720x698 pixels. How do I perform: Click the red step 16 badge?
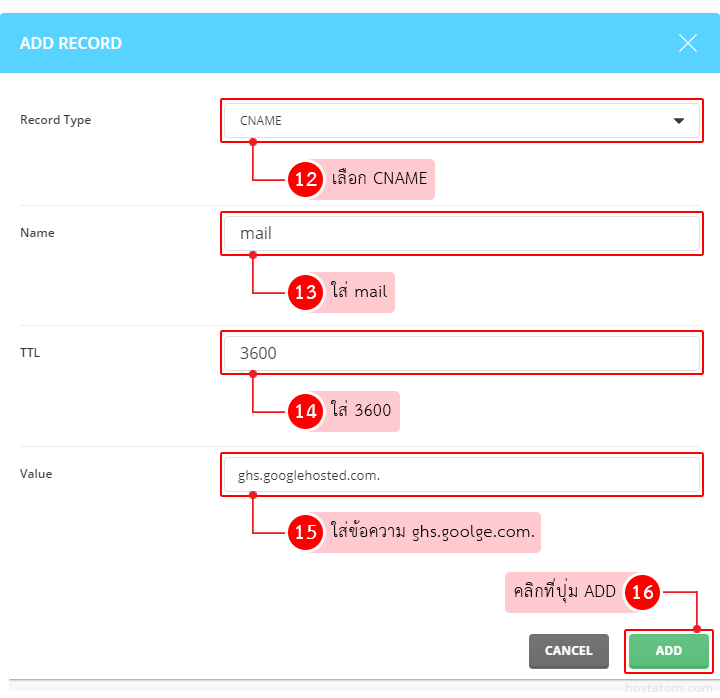tap(642, 592)
